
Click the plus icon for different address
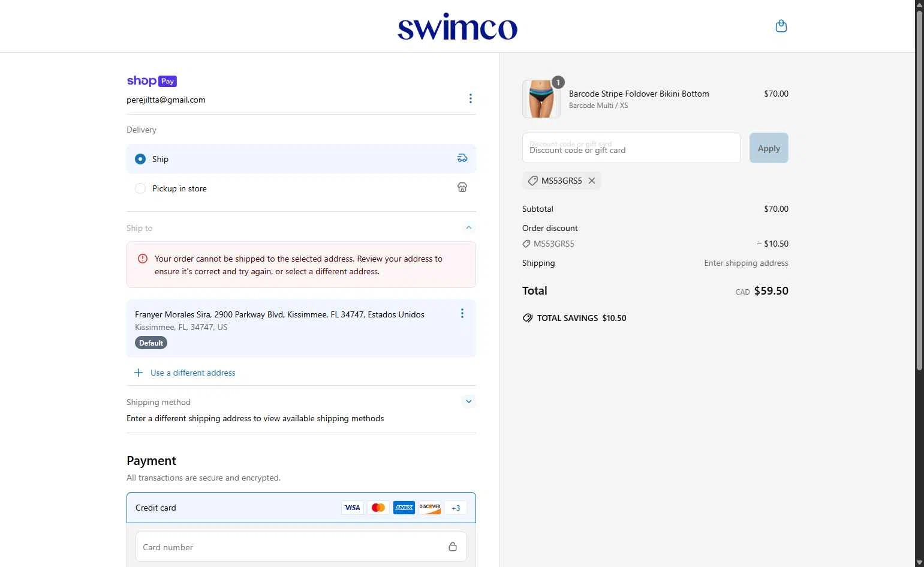coord(139,373)
